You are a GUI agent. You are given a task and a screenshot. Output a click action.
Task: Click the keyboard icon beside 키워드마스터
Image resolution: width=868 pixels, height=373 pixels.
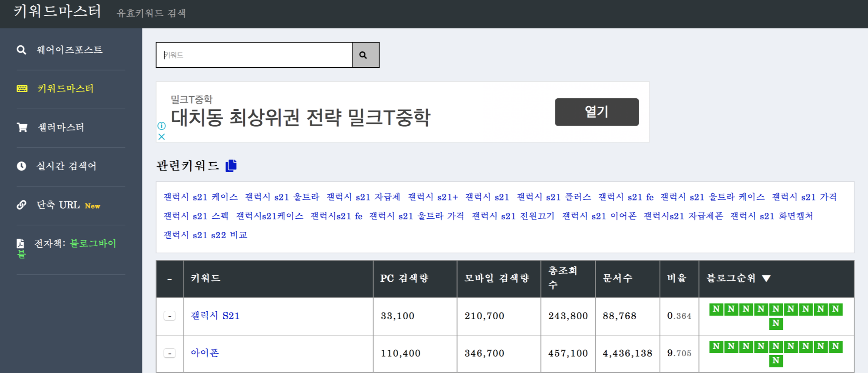tap(22, 89)
